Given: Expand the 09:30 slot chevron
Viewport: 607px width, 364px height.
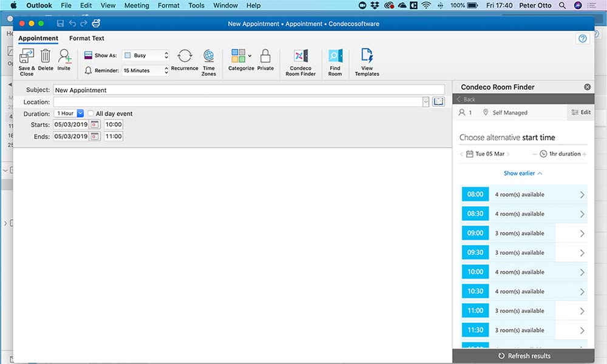Looking at the screenshot, I should [582, 252].
